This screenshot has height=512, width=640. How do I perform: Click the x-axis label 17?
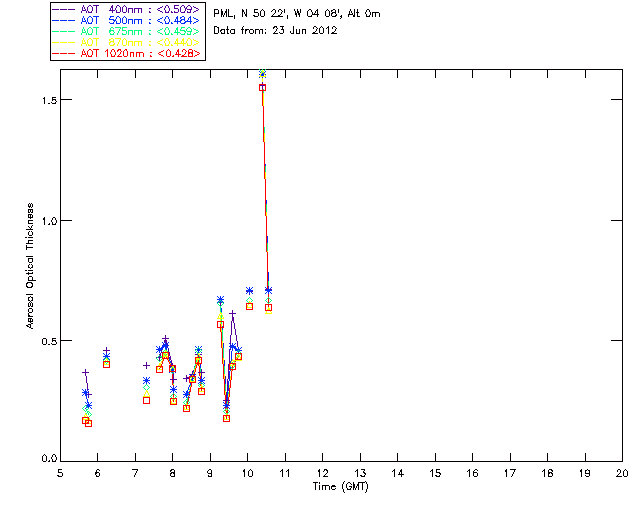510,473
